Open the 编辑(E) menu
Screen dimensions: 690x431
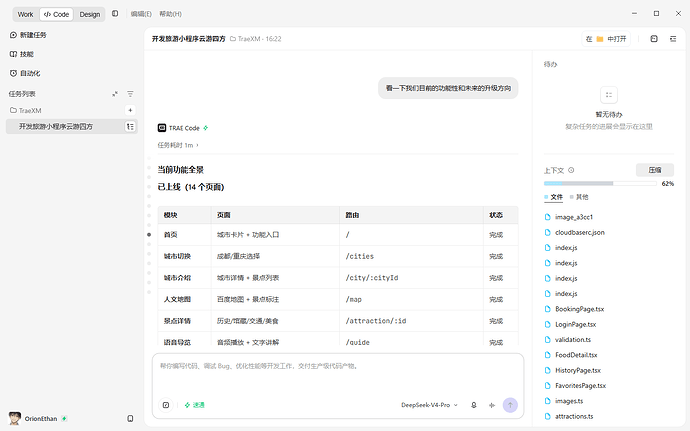(141, 14)
